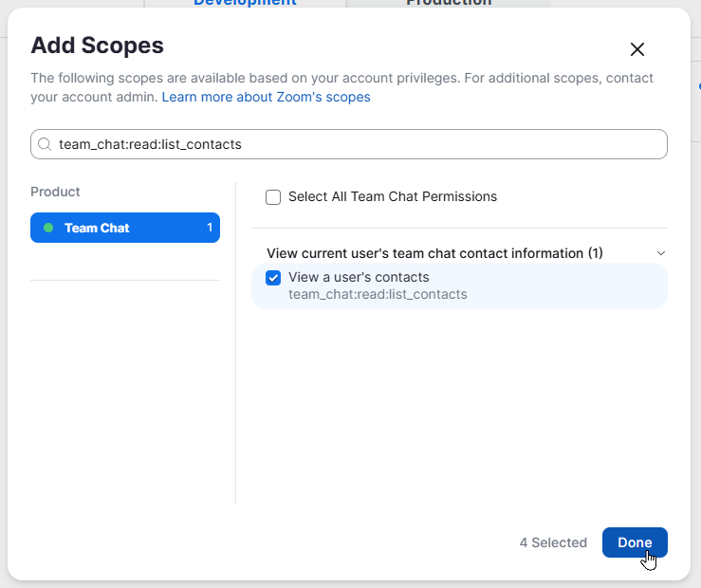Click Select All Team Chat Permissions label
This screenshot has height=588, width=701.
coord(393,196)
